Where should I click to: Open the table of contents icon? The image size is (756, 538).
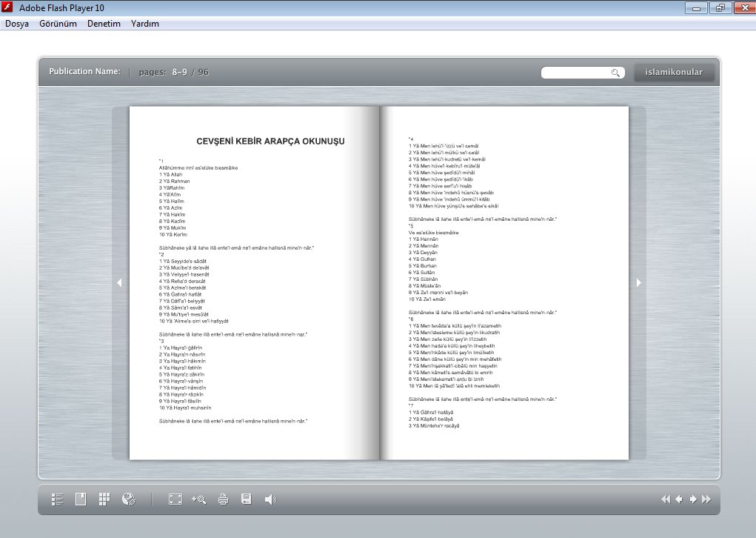(x=58, y=499)
